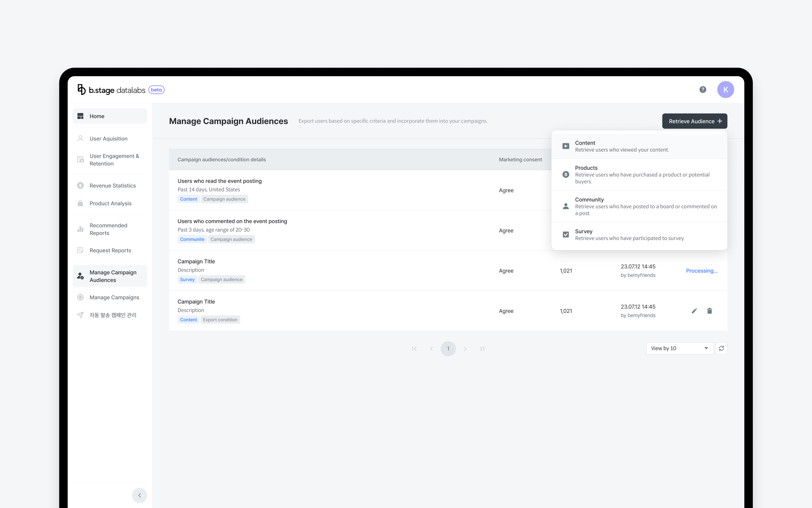The width and height of the screenshot is (812, 508).
Task: Go to the previous page
Action: coord(432,349)
